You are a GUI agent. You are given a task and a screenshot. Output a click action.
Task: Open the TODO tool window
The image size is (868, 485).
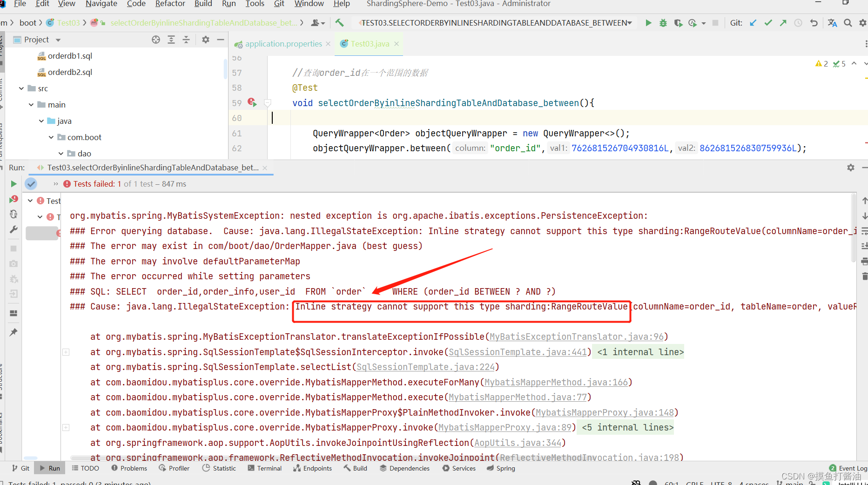click(x=85, y=468)
